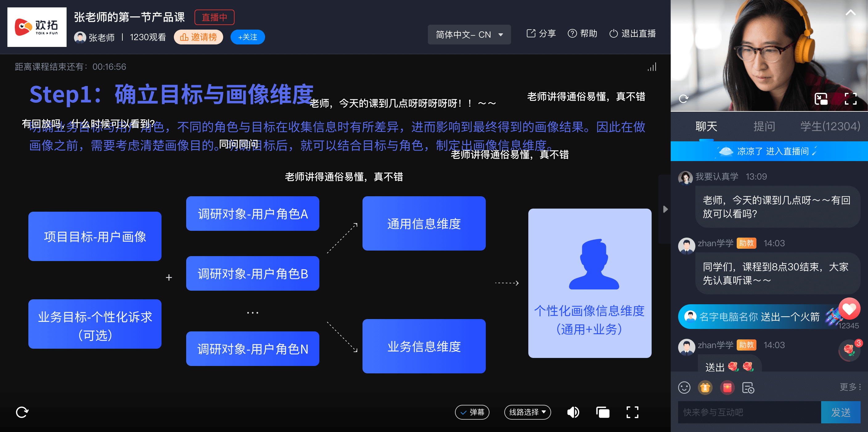This screenshot has width=868, height=432.
Task: Enter fullscreen for the main slide player
Action: click(x=632, y=412)
